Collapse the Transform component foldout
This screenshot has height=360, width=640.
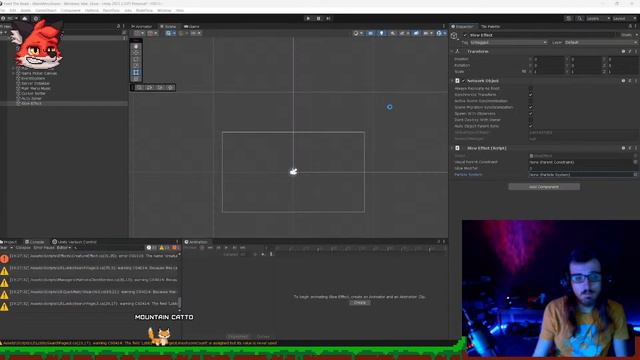click(x=452, y=51)
